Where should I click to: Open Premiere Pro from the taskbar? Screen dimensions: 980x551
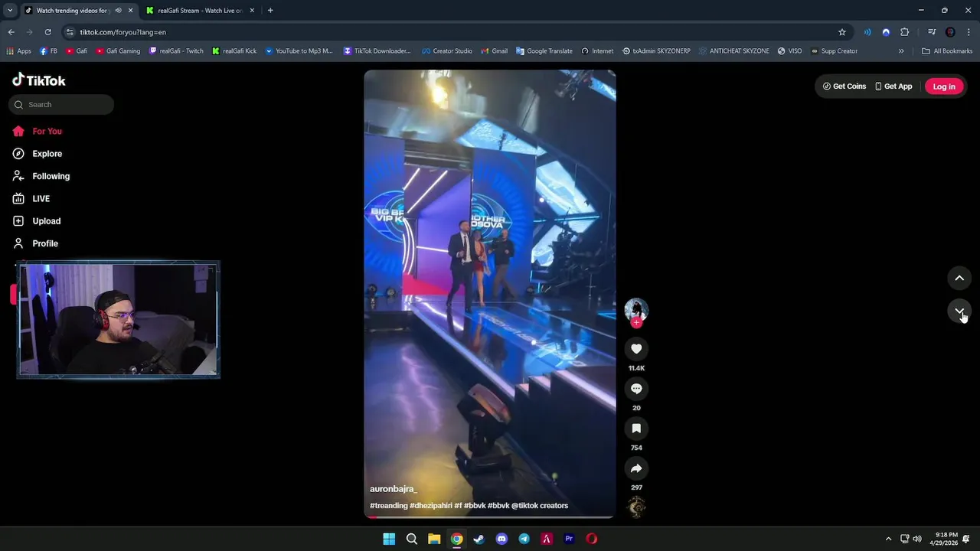coord(569,539)
